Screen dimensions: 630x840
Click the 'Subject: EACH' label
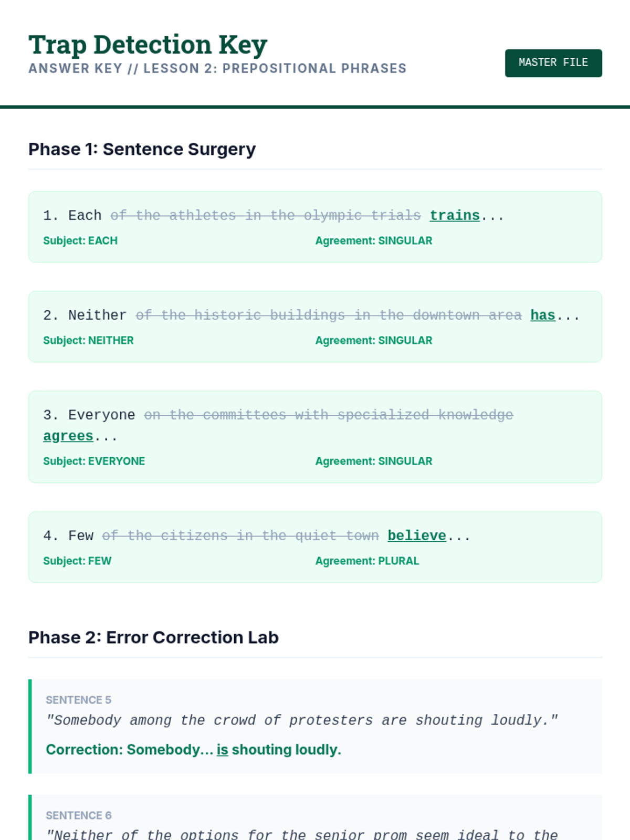(x=80, y=241)
